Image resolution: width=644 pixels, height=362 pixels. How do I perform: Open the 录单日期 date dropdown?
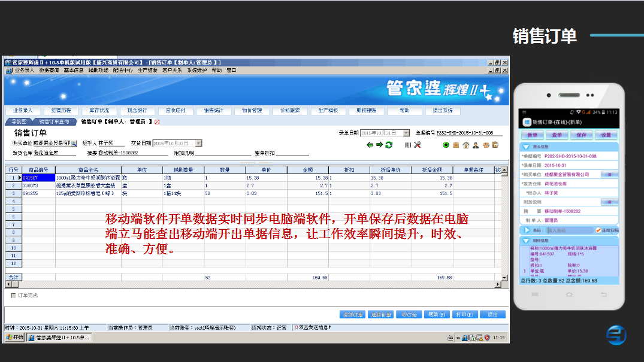tap(406, 133)
